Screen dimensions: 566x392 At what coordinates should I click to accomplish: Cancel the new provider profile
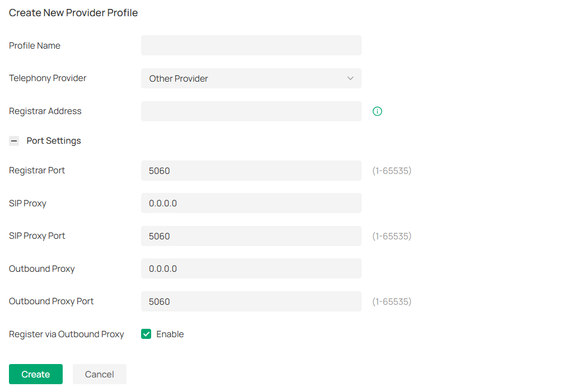[100, 374]
